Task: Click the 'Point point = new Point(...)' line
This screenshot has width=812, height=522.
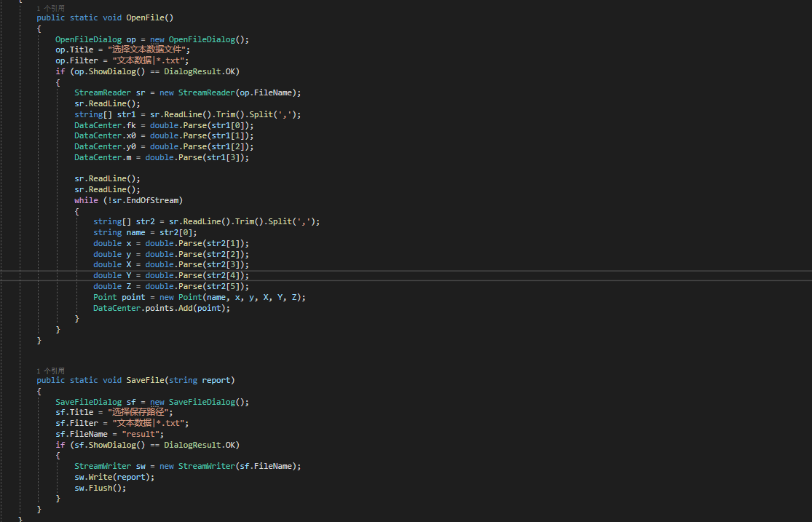Action: coord(200,297)
